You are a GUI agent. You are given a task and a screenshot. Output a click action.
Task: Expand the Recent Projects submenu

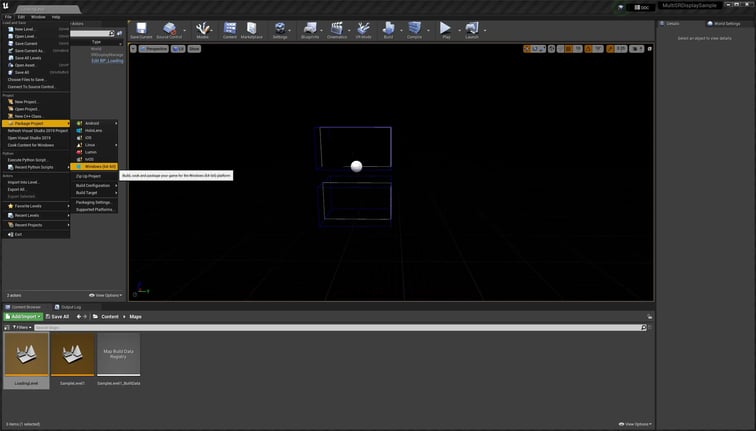tap(36, 225)
